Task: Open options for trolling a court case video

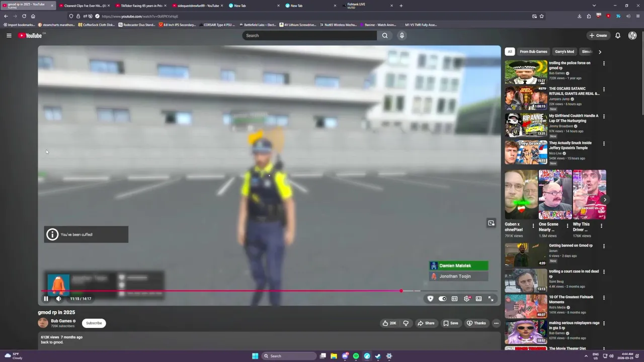Action: [604, 271]
